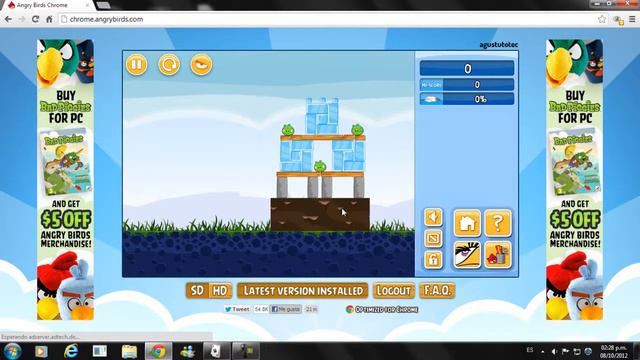Viewport: 640px width, 360px height.
Task: Switch to SD quality
Action: pyautogui.click(x=198, y=291)
